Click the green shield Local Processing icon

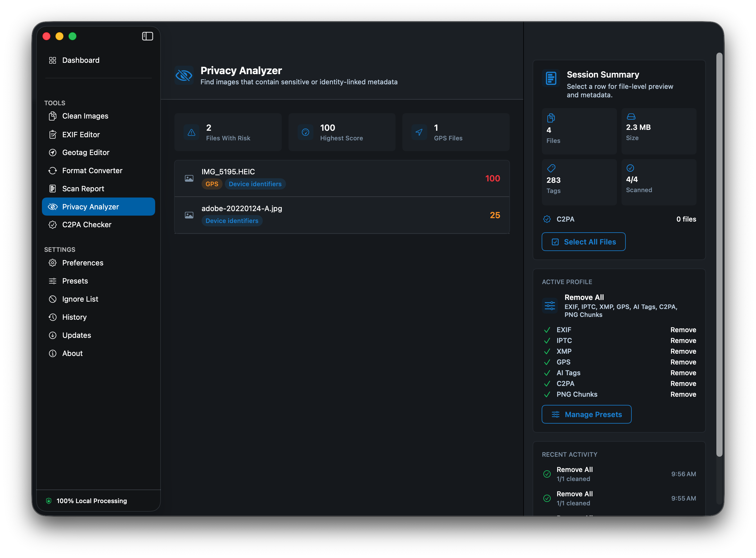click(49, 501)
